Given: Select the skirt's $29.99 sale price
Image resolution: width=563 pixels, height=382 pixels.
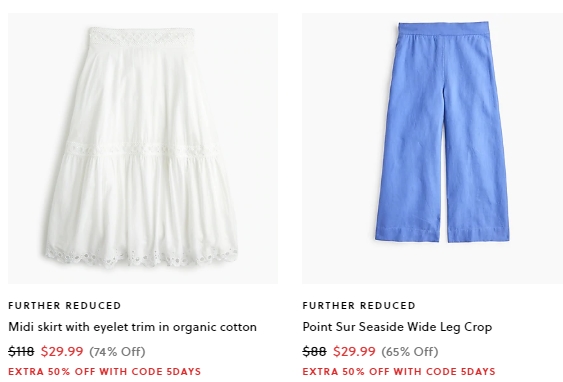Looking at the screenshot, I should pyautogui.click(x=62, y=351).
